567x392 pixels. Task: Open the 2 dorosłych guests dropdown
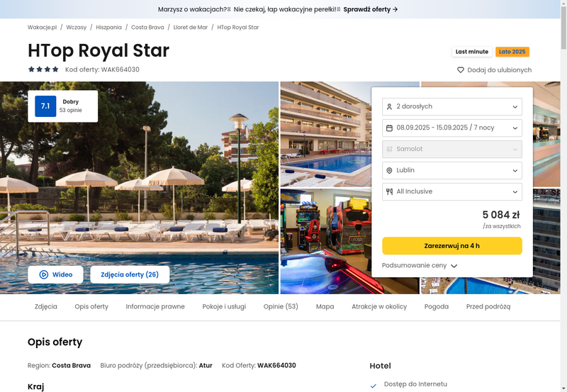pyautogui.click(x=452, y=106)
